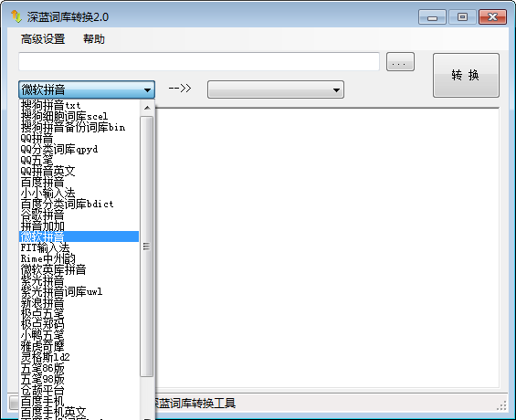This screenshot has height=420, width=516.
Task: Click the 转换 button
Action: pos(466,75)
